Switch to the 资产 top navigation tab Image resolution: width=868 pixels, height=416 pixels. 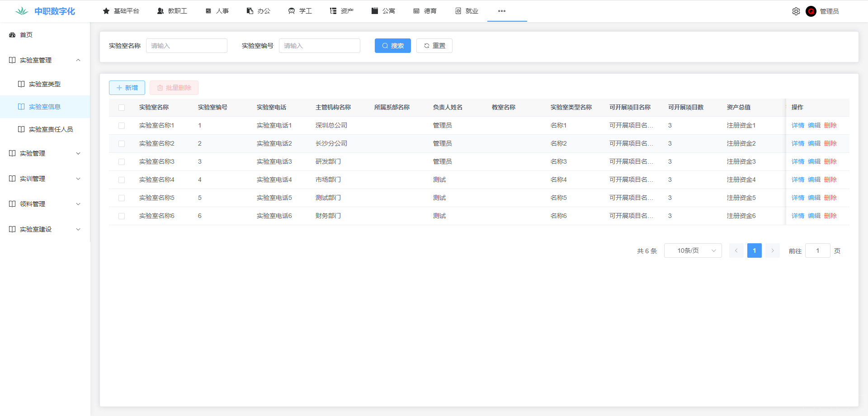pyautogui.click(x=342, y=11)
